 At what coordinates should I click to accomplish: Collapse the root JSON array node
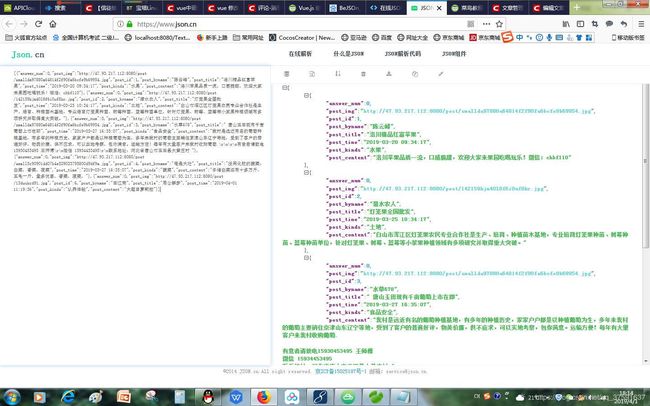[x=285, y=88]
